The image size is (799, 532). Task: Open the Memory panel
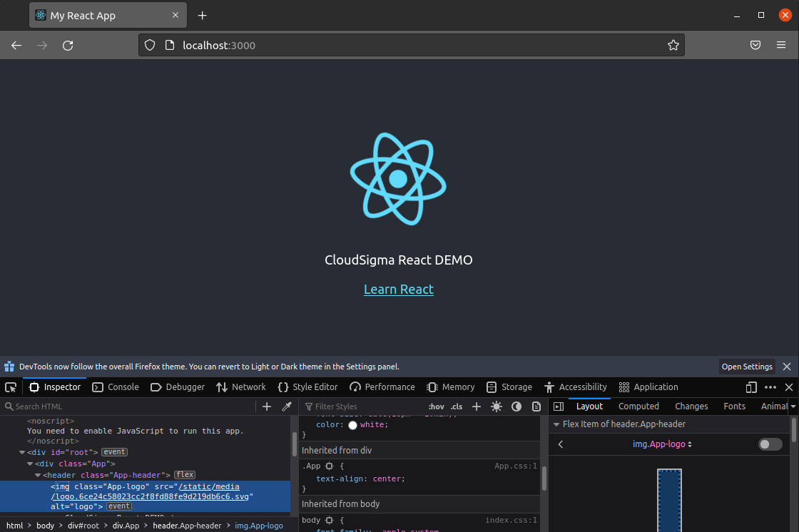click(x=450, y=387)
